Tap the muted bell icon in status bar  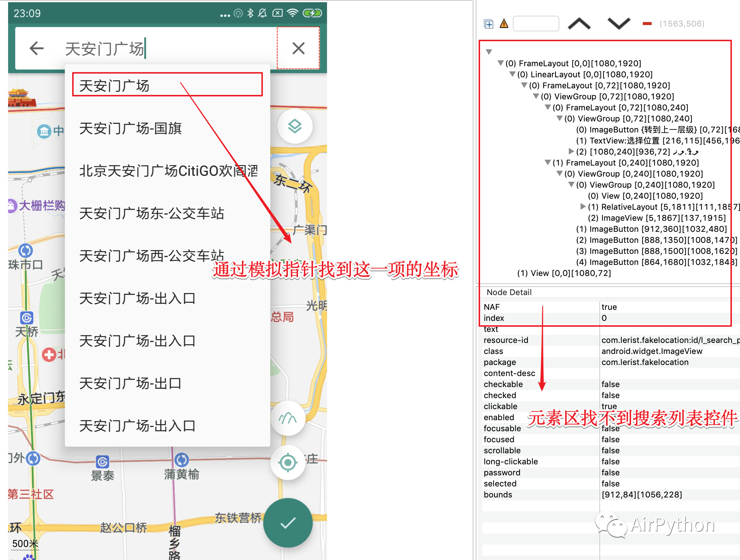[x=262, y=13]
